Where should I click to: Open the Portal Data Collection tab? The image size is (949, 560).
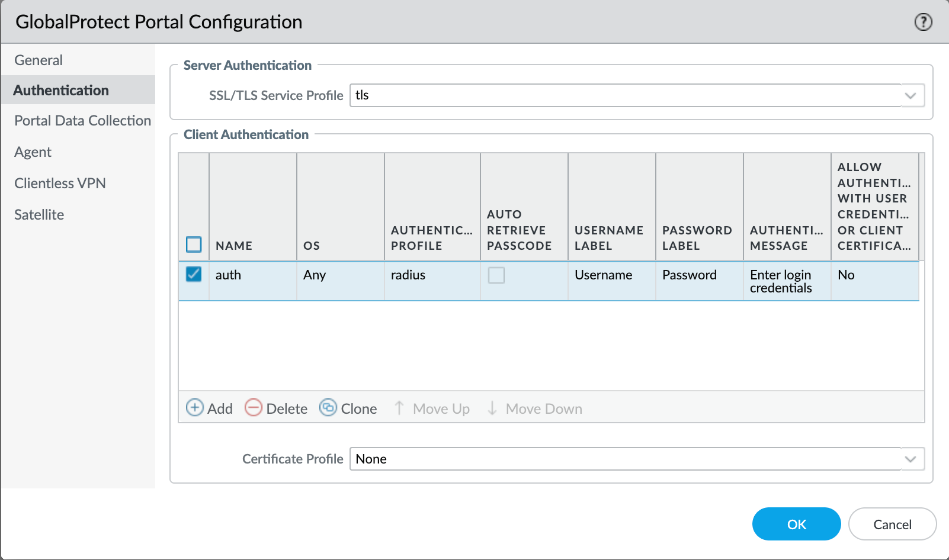pos(82,121)
